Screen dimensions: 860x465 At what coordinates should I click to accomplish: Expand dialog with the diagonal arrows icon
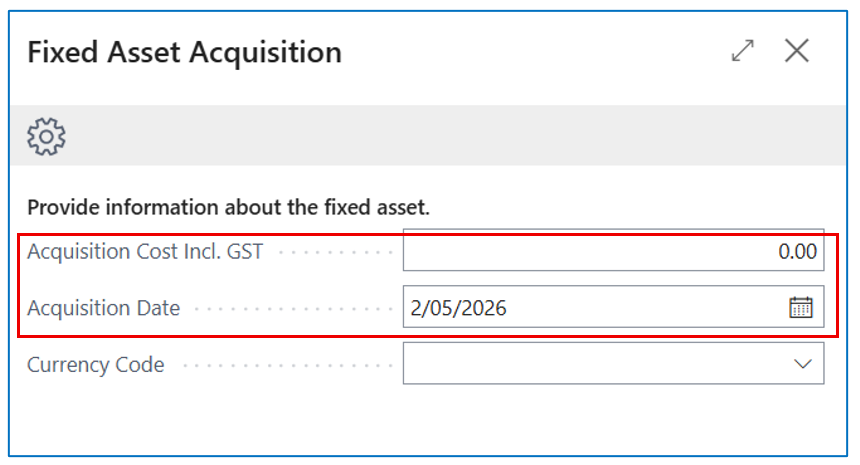click(743, 51)
